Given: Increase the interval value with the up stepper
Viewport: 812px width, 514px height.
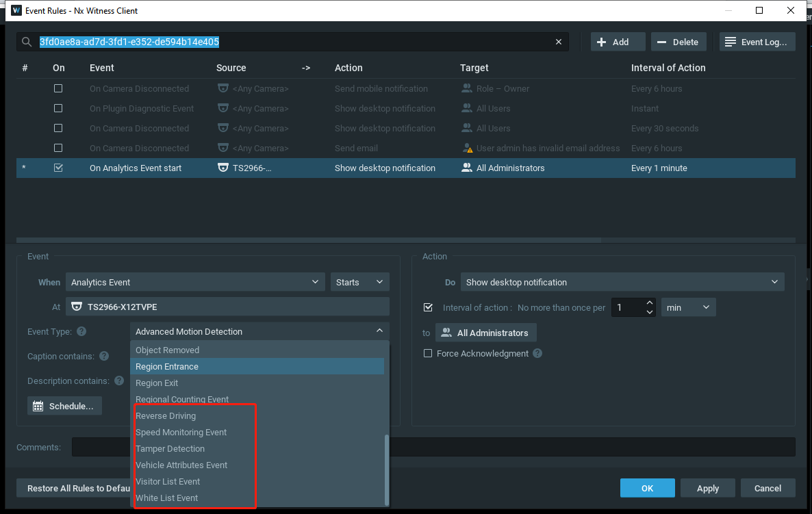Looking at the screenshot, I should pos(649,303).
